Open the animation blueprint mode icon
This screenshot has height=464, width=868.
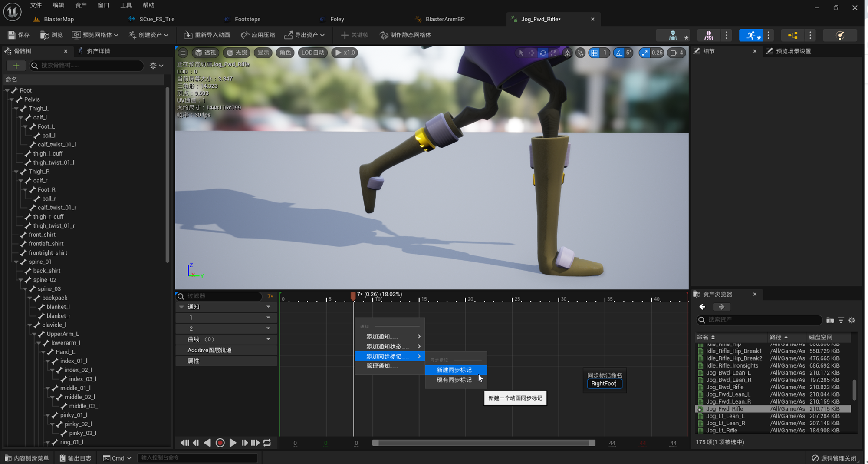(792, 35)
